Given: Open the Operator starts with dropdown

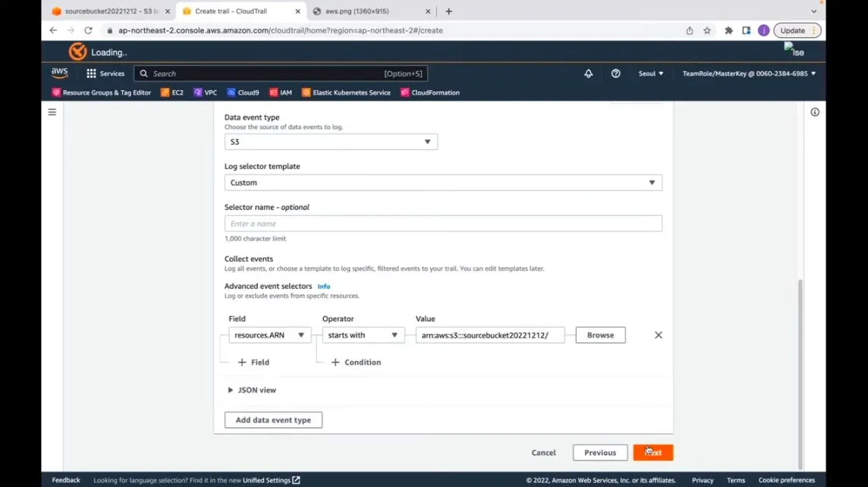Looking at the screenshot, I should [363, 335].
